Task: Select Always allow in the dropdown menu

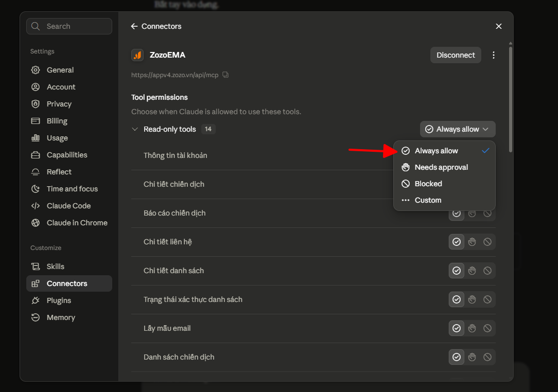Action: (x=444, y=151)
